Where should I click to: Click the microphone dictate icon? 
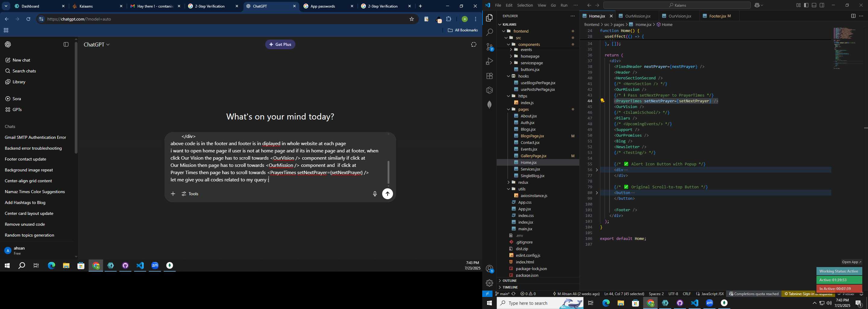pos(375,194)
